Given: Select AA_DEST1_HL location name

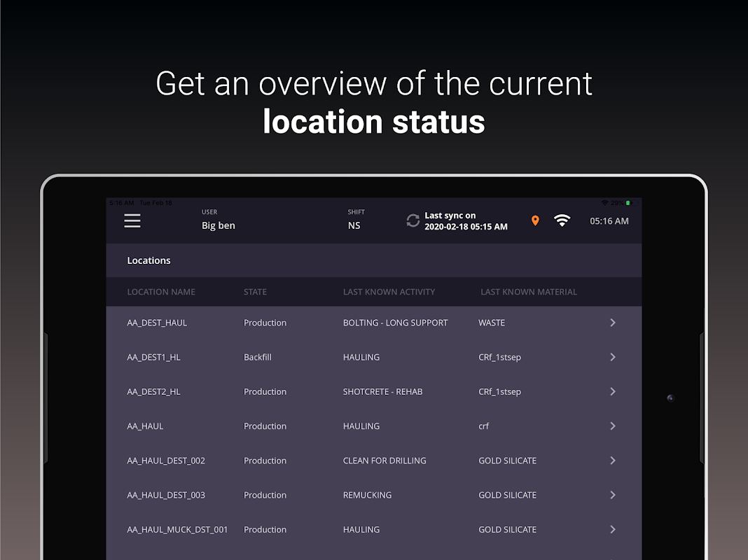Looking at the screenshot, I should click(x=153, y=357).
